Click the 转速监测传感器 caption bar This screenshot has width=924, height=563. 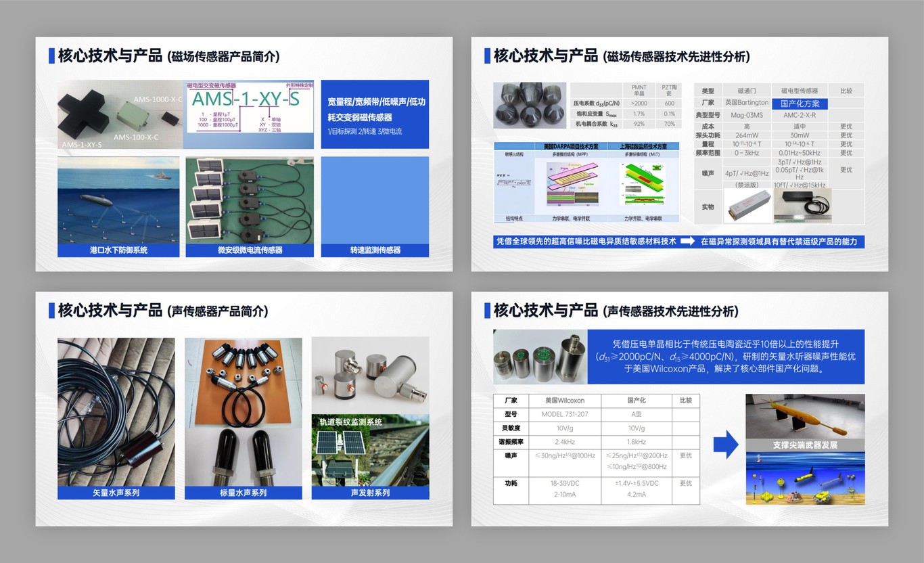click(x=375, y=250)
